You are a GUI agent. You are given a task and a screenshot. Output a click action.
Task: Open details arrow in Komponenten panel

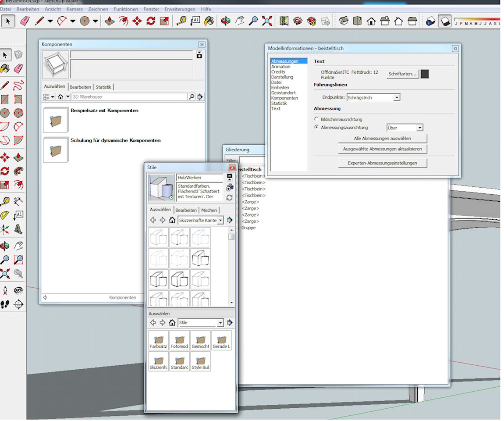(x=200, y=96)
